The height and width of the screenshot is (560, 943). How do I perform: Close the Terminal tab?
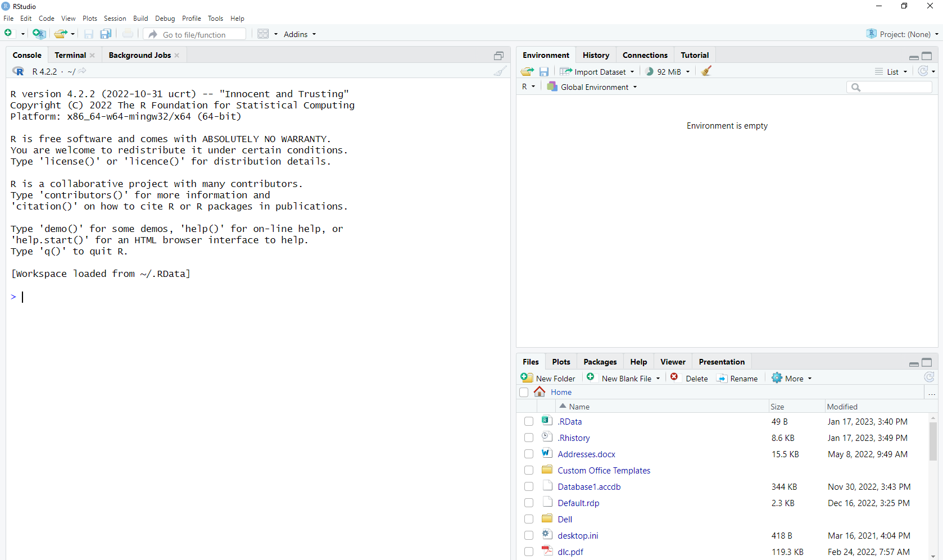pyautogui.click(x=92, y=55)
